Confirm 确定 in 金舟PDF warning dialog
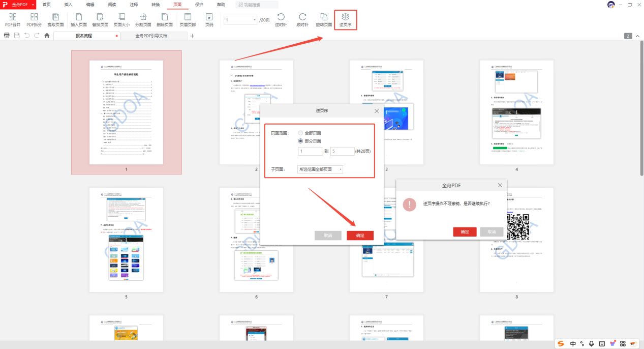Viewport: 644px width, 349px height. [465, 231]
